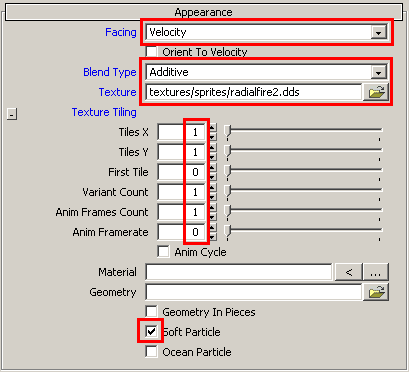
Task: Check the Geometry In Pieces option
Action: pos(151,312)
